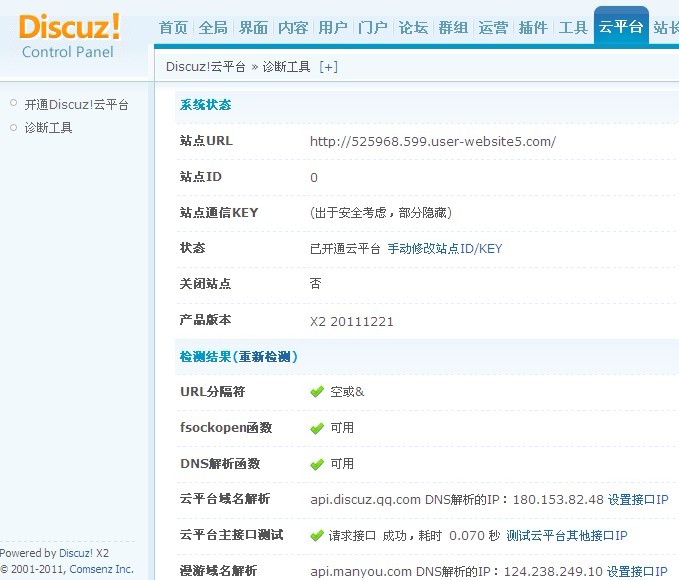This screenshot has height=580, width=679.
Task: Click 设置接口IP for api.manyou.com
Action: (x=637, y=571)
